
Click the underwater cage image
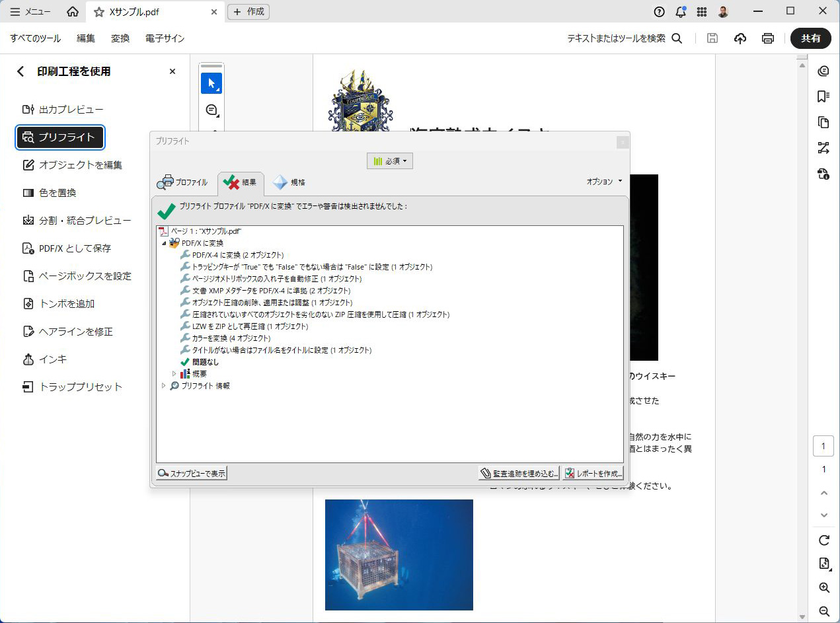[399, 555]
